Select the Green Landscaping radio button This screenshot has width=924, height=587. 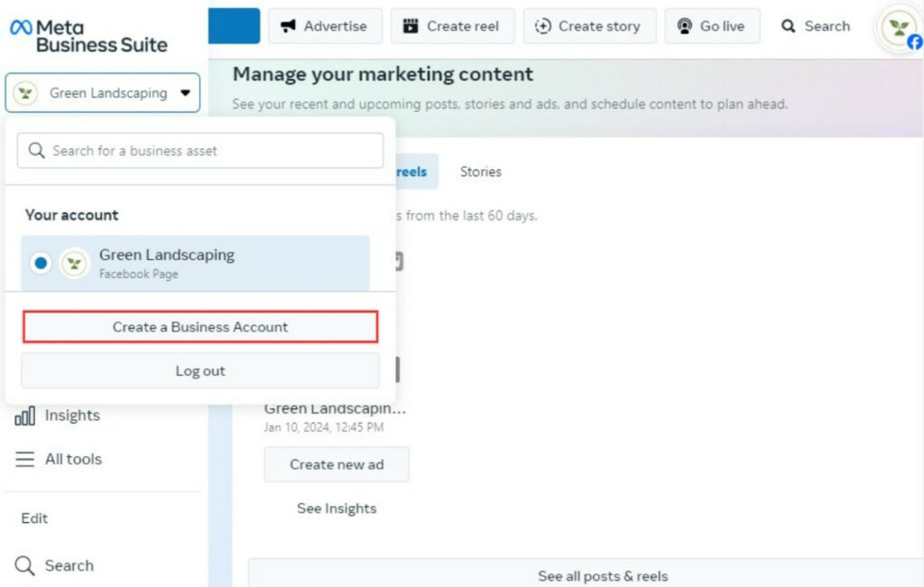point(41,263)
